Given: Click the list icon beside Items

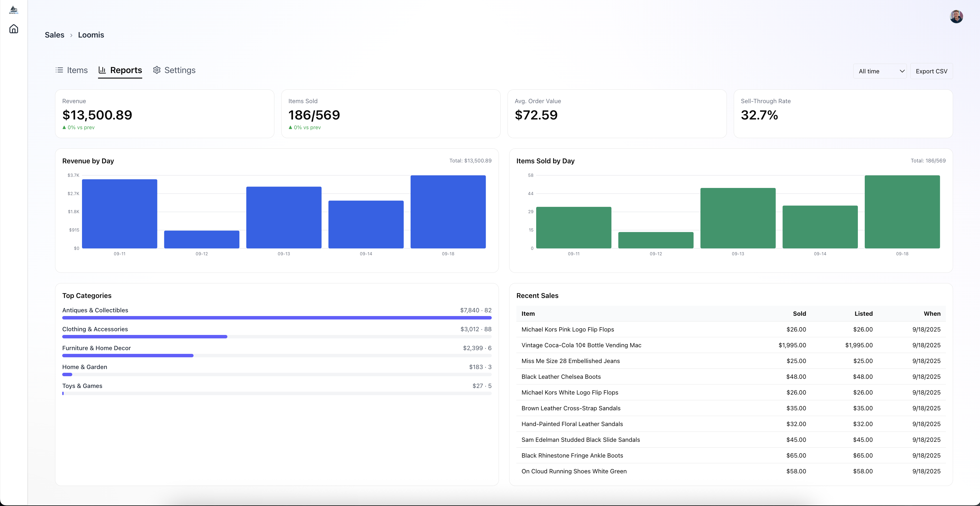Looking at the screenshot, I should 59,70.
